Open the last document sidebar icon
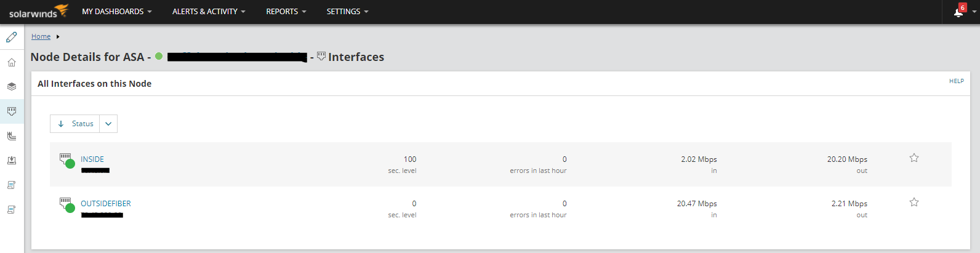 pos(12,210)
